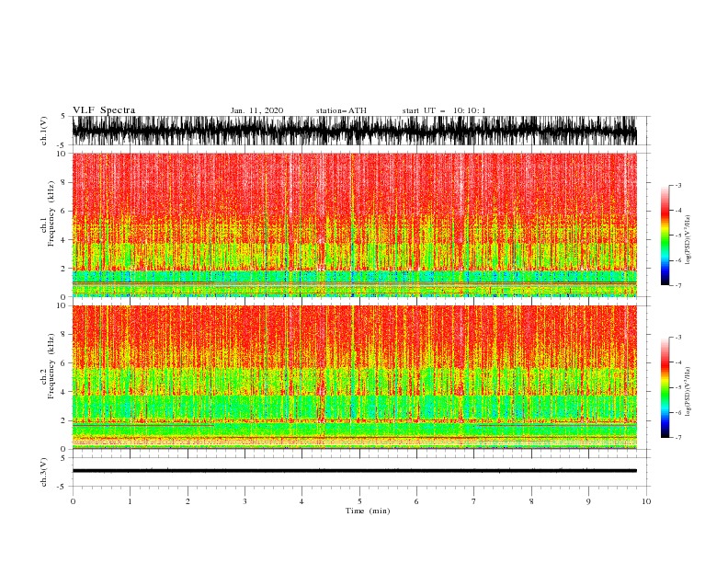Image resolution: width=728 pixels, height=563 pixels.
Task: Click the "Time (min)" axis label
Action: click(x=368, y=511)
